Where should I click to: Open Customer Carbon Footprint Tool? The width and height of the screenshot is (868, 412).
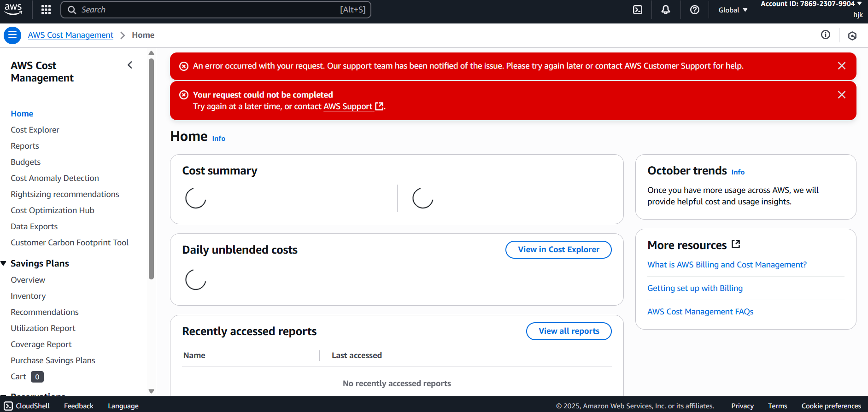click(70, 243)
